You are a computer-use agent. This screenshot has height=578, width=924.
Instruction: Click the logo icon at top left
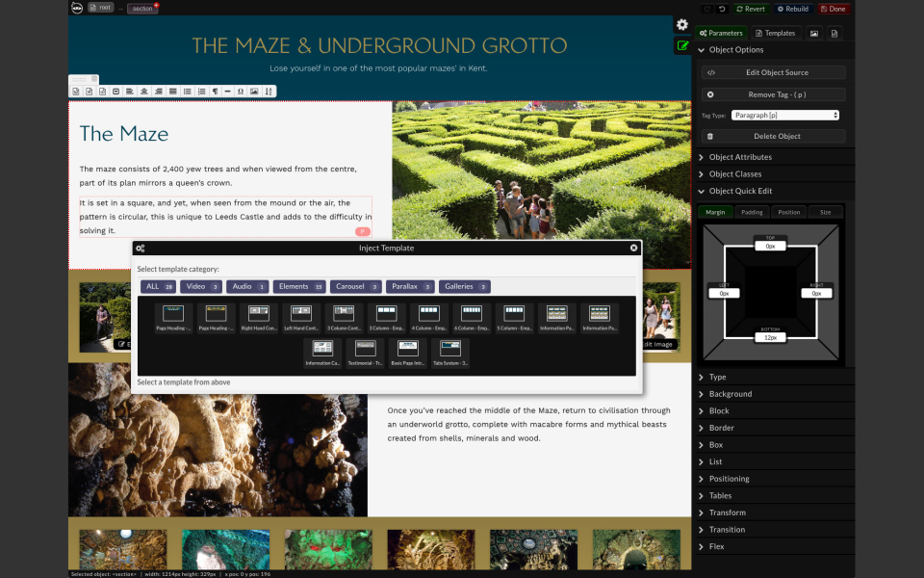pos(77,8)
